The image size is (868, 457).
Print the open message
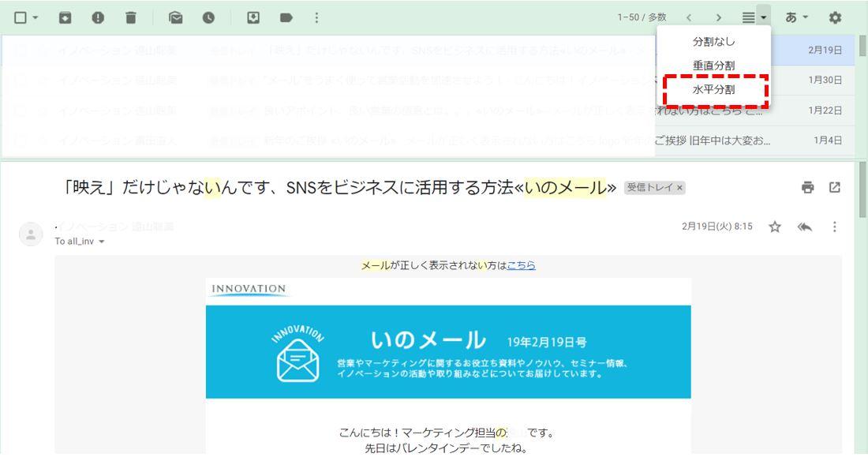pyautogui.click(x=808, y=187)
